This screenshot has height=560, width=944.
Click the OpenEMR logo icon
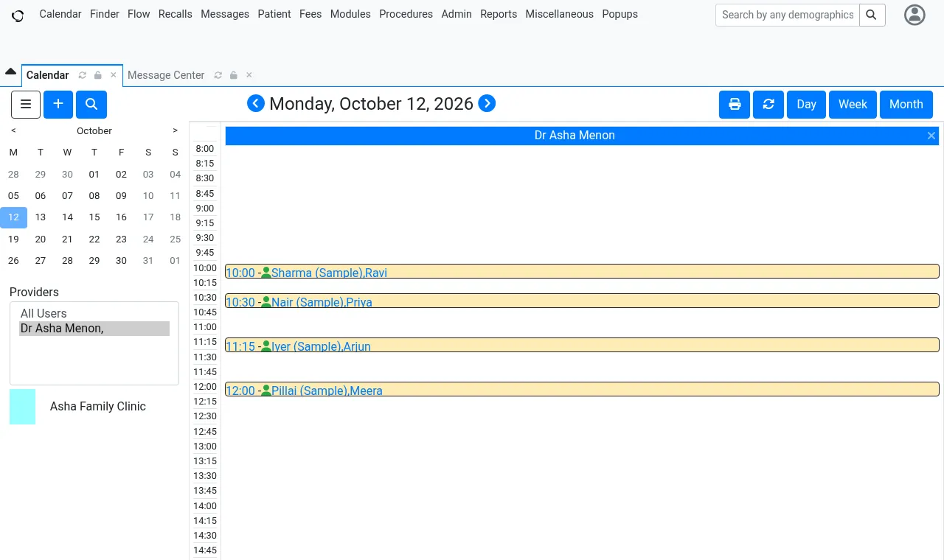[18, 15]
